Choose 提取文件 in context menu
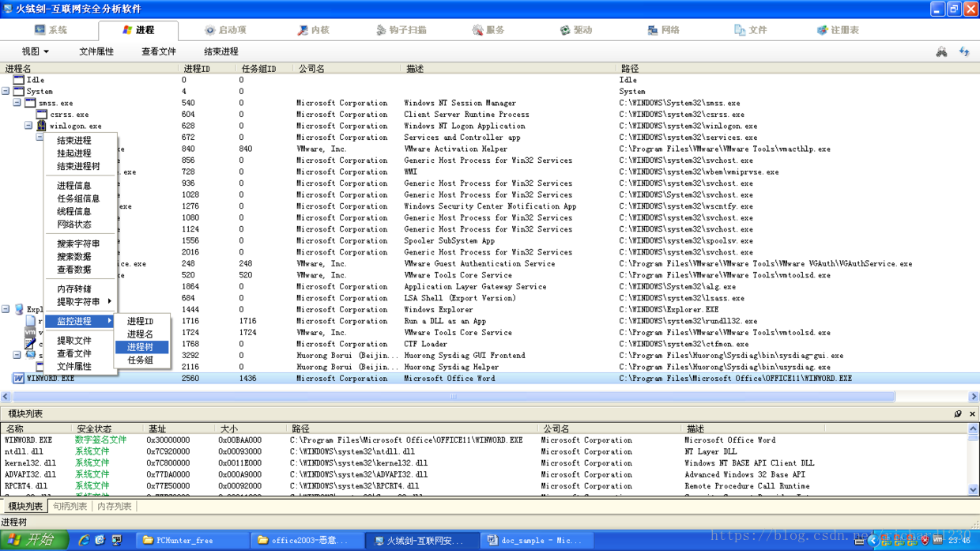980x551 pixels. pyautogui.click(x=74, y=341)
